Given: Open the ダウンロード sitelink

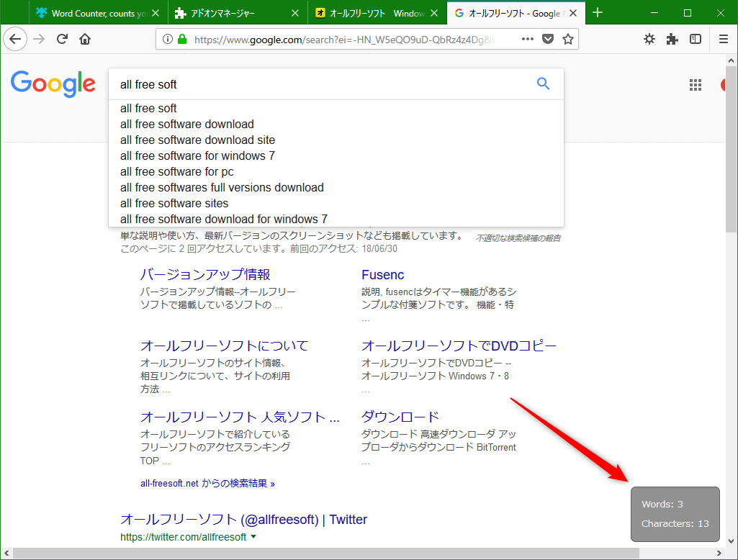Looking at the screenshot, I should pos(400,417).
